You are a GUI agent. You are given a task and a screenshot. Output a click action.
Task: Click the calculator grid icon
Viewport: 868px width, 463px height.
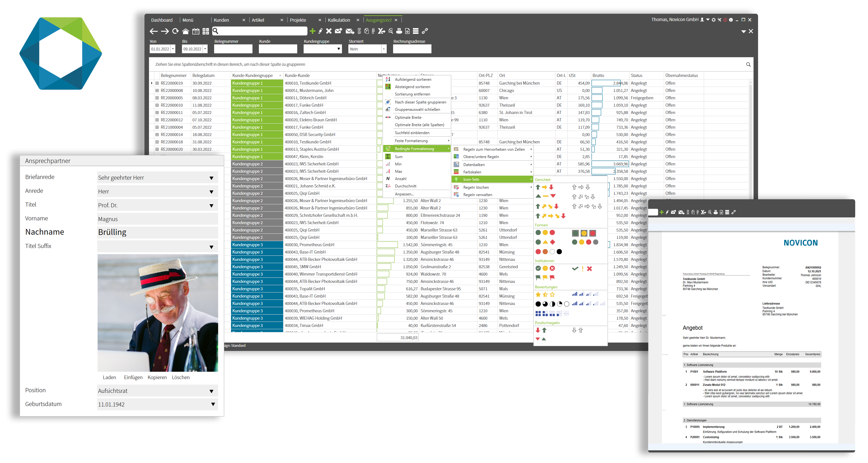tap(205, 31)
